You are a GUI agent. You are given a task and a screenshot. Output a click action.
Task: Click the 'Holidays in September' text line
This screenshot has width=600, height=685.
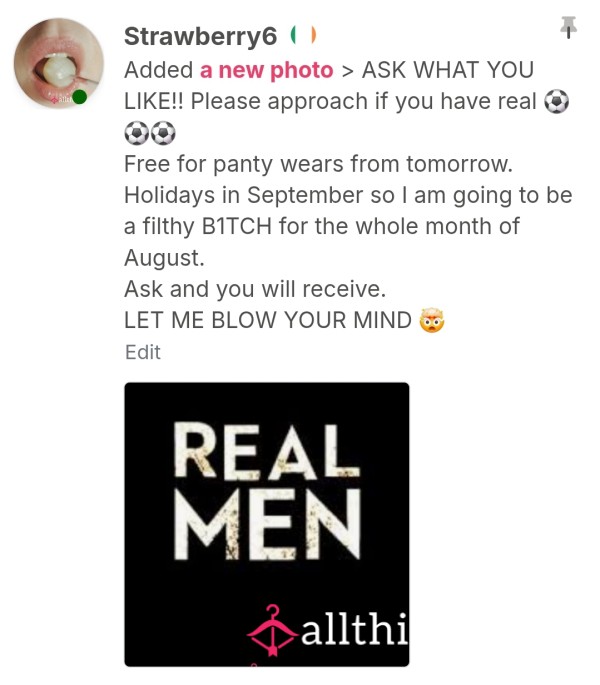[244, 195]
